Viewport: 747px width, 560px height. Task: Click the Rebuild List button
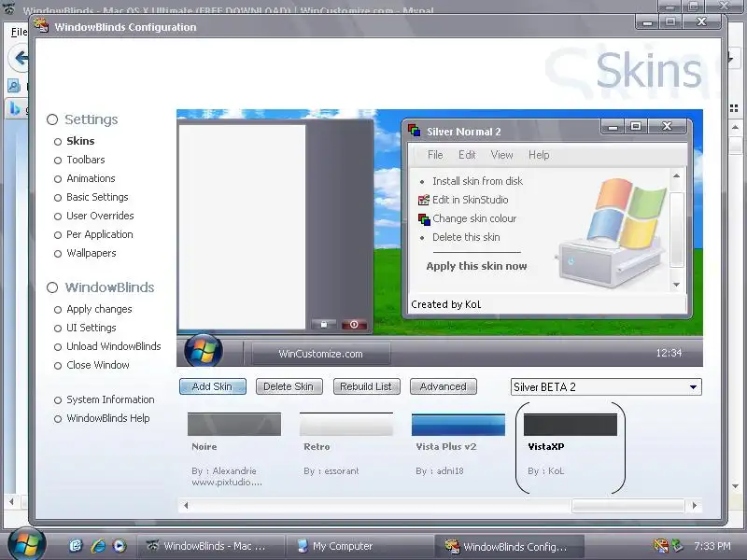click(x=366, y=386)
